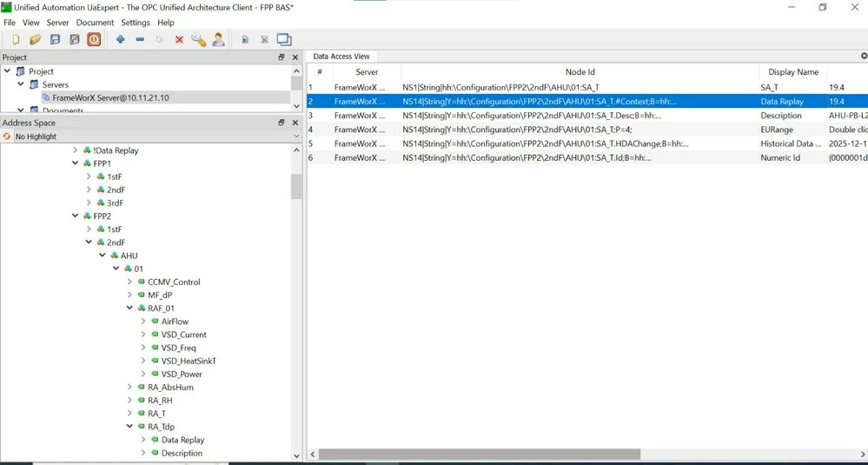Collapse the AHU node
Screen dimensions: 868x465
[x=103, y=256]
